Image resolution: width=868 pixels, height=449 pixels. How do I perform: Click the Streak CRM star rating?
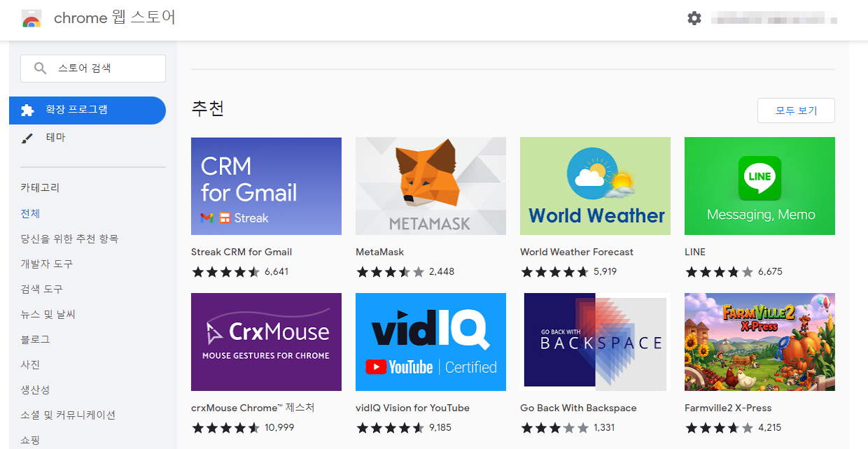(225, 271)
